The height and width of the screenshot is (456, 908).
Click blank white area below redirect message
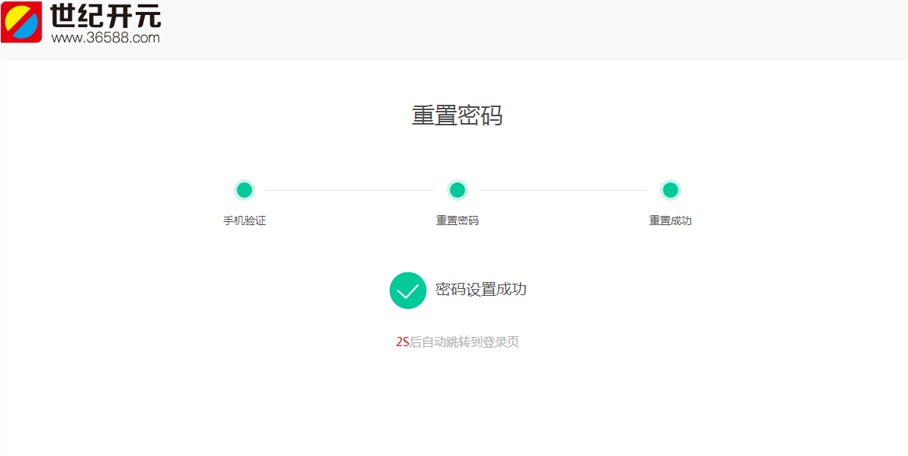[x=457, y=405]
